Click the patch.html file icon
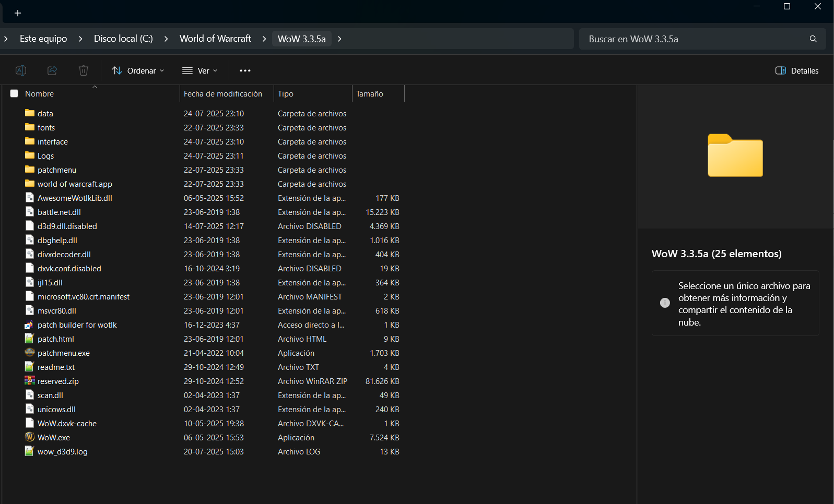This screenshot has width=834, height=504. (x=30, y=338)
